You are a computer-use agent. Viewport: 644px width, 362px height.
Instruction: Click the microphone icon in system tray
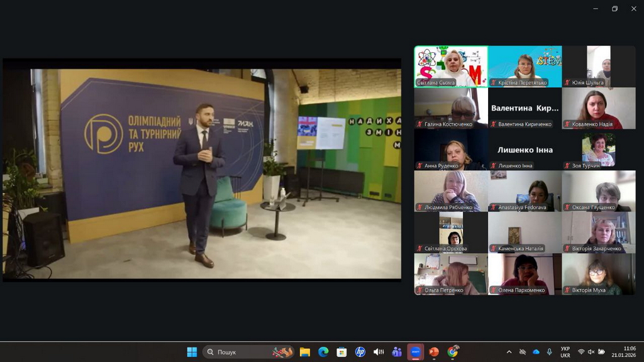pos(549,352)
